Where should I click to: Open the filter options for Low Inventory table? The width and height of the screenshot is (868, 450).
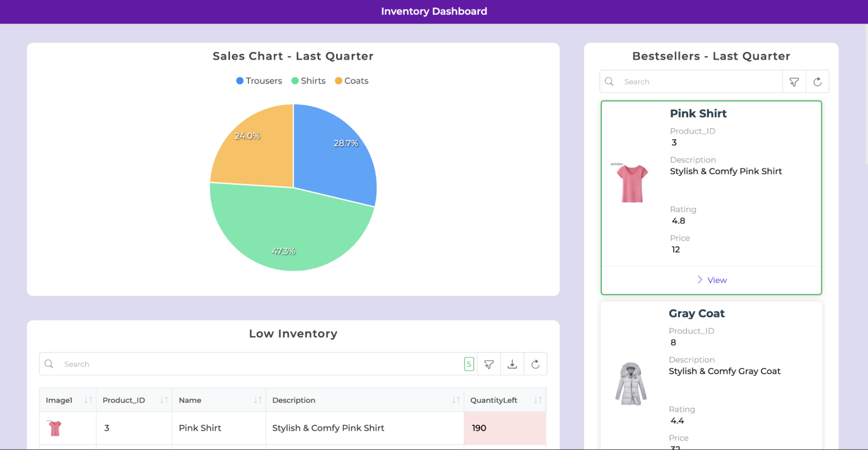pyautogui.click(x=489, y=364)
